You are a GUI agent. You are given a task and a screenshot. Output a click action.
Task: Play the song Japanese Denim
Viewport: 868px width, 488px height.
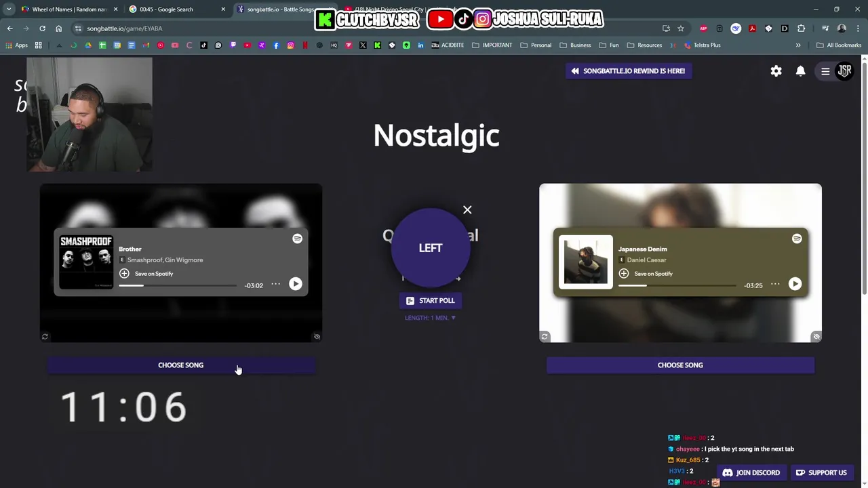[x=795, y=284]
